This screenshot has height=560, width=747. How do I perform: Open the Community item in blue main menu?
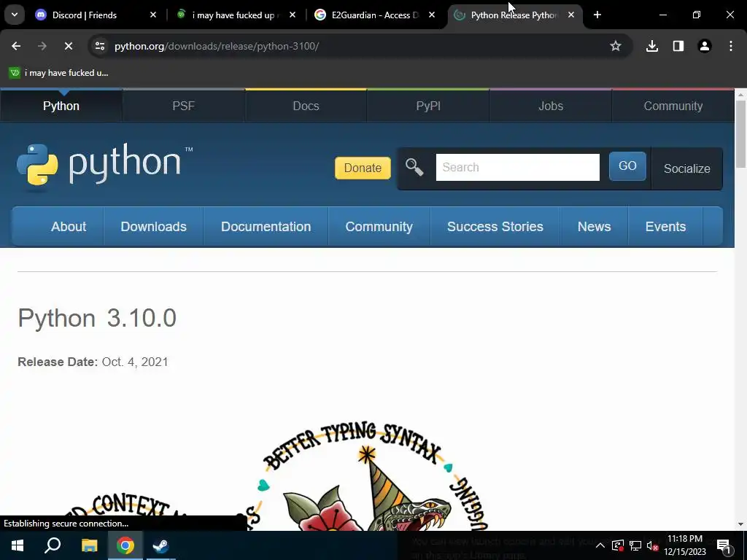pyautogui.click(x=379, y=227)
